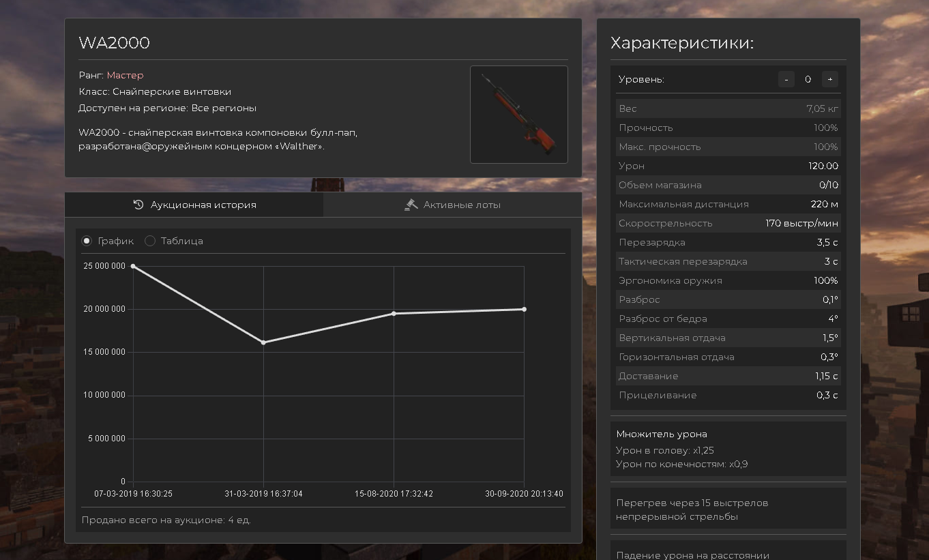Click the Урон по конечностям x0,9 line
The height and width of the screenshot is (560, 929).
(682, 464)
